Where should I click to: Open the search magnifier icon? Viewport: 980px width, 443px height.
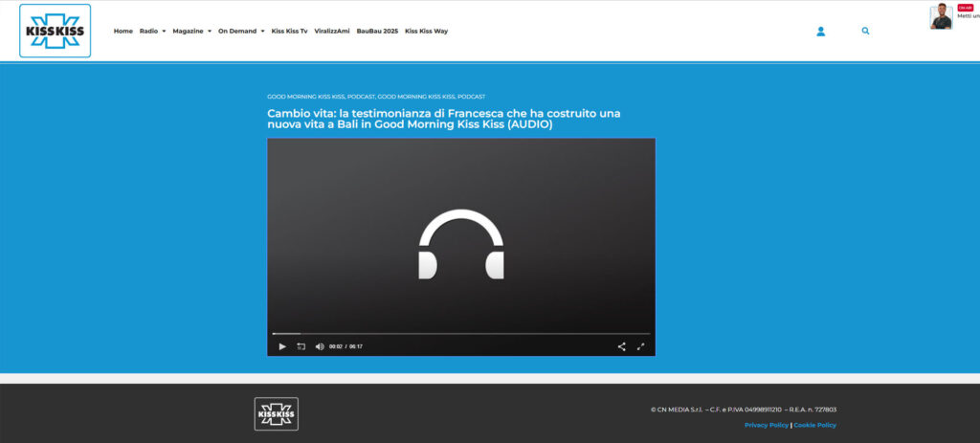point(865,31)
